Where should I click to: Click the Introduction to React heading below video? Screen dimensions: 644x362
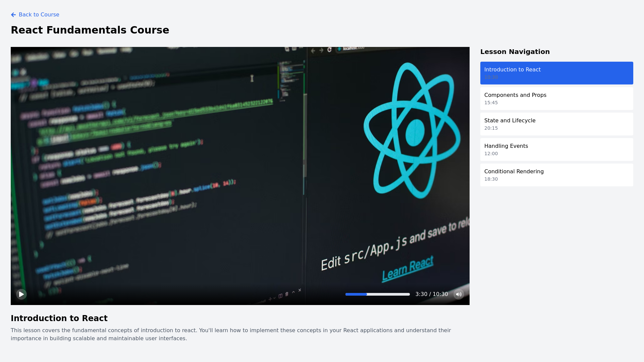pos(59,318)
